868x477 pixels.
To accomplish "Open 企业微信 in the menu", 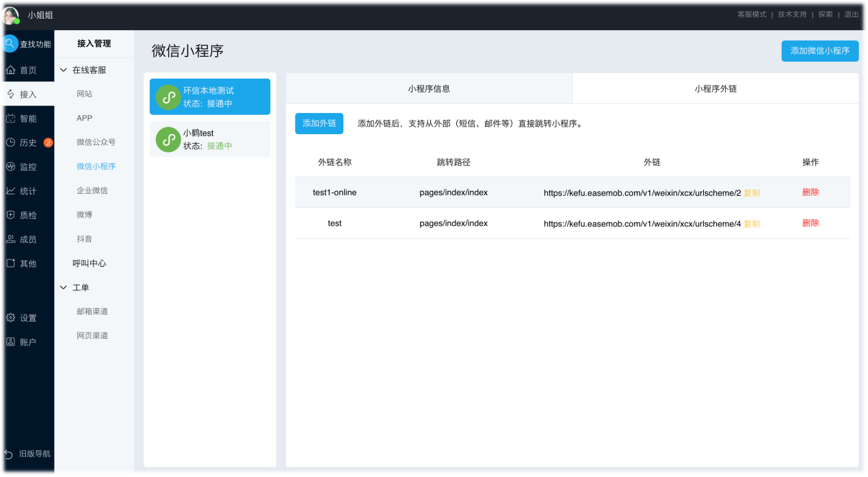I will (92, 191).
